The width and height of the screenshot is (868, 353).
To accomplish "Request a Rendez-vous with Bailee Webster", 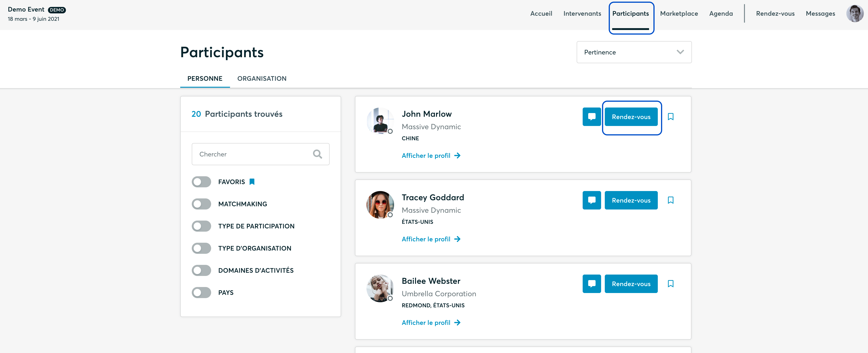I will (631, 284).
